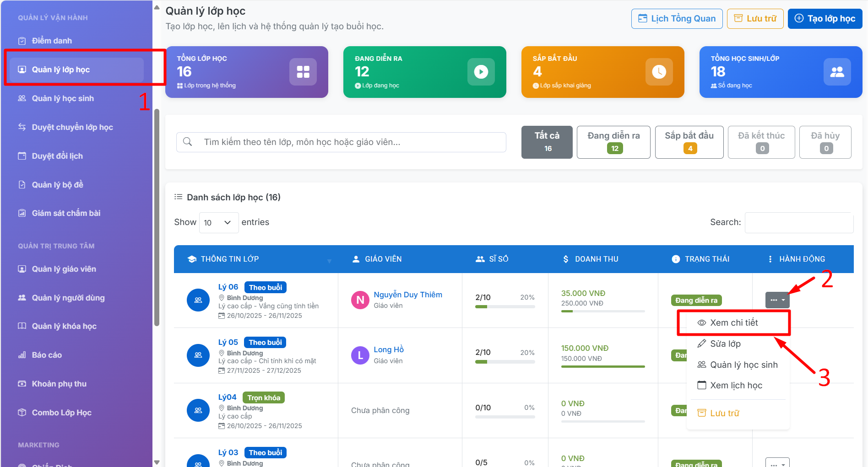Click the L avatar of Long Hồ
The image size is (868, 467).
tap(360, 355)
